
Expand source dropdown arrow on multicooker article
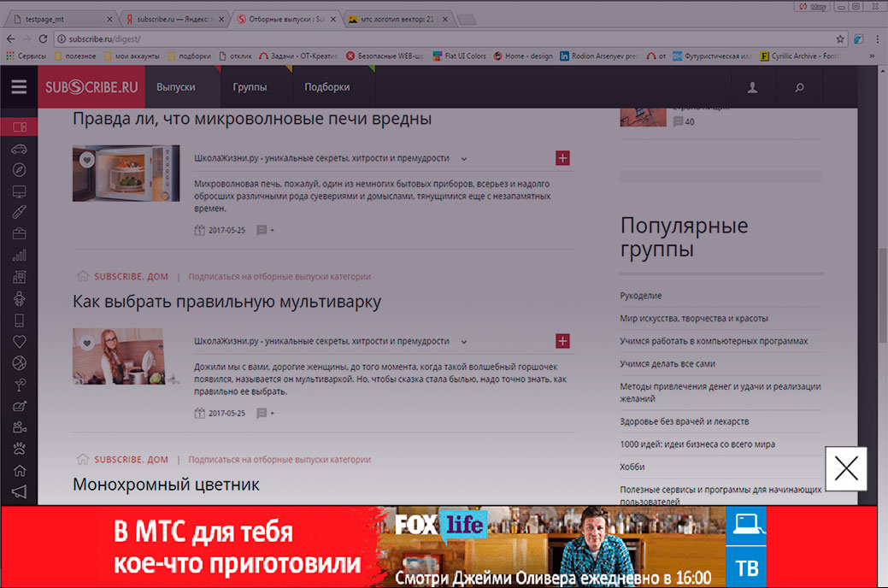tap(464, 342)
